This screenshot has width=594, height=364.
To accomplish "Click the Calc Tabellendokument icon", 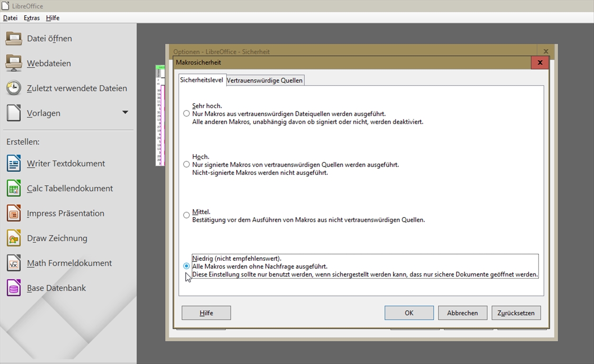I will [x=14, y=188].
